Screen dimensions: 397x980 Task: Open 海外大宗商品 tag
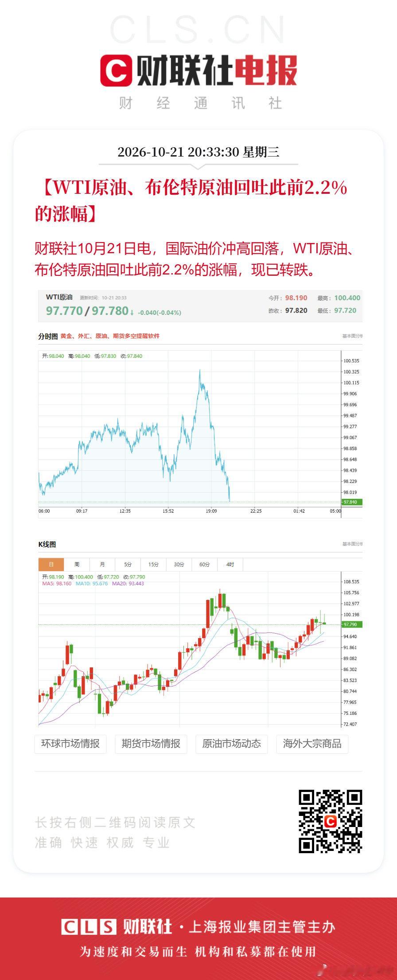(312, 744)
